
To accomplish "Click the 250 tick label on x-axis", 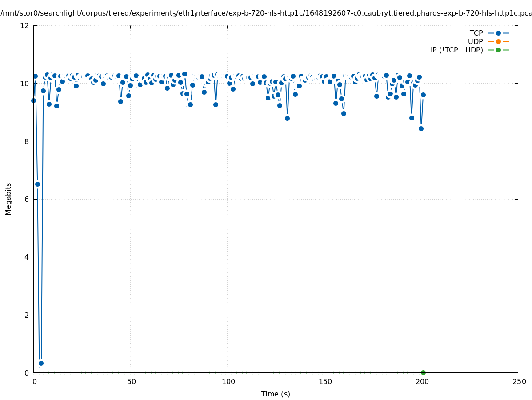I will coord(518,381).
